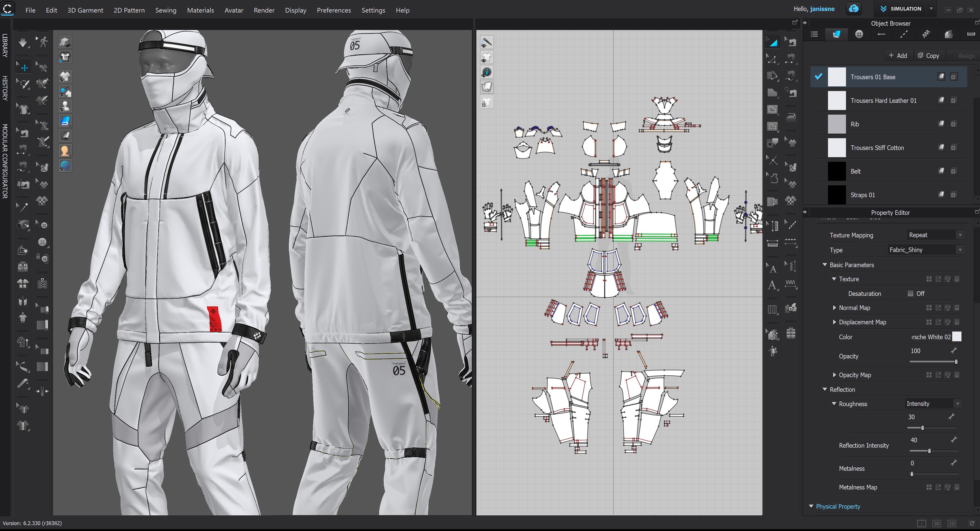Select the Belt fabric item
980x531 pixels.
tap(856, 172)
